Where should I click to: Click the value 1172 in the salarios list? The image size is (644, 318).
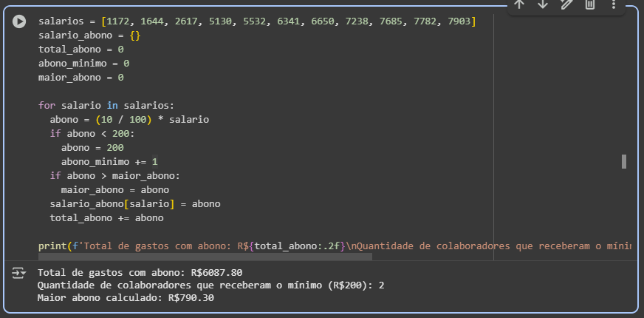[x=118, y=21]
